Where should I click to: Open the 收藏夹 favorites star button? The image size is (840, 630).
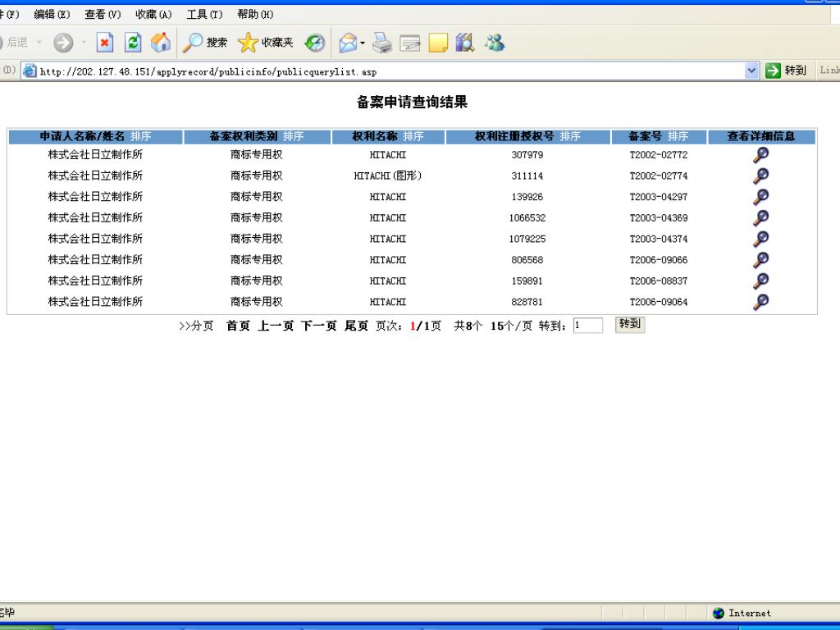(265, 43)
